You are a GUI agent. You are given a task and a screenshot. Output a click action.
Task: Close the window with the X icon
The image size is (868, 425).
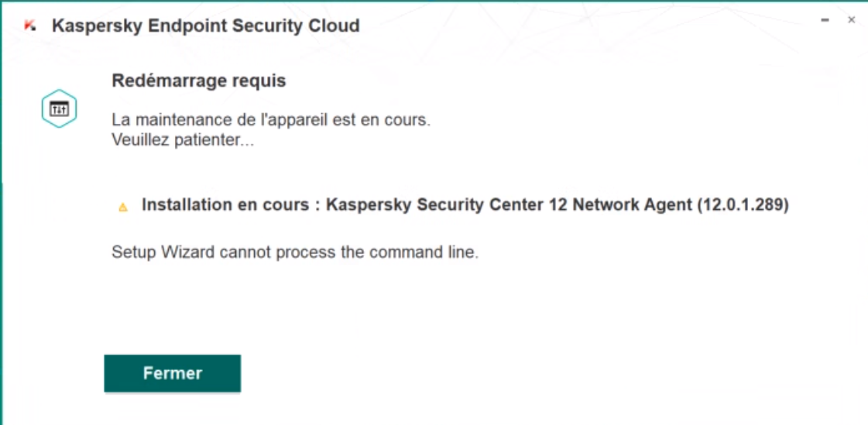(x=851, y=20)
